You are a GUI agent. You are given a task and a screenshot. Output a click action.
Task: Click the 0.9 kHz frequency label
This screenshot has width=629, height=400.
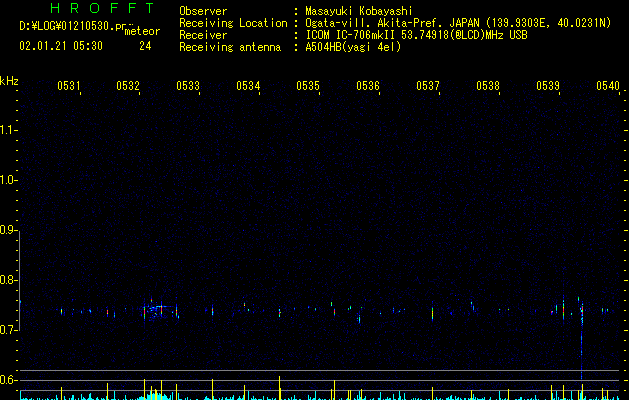tap(9, 230)
